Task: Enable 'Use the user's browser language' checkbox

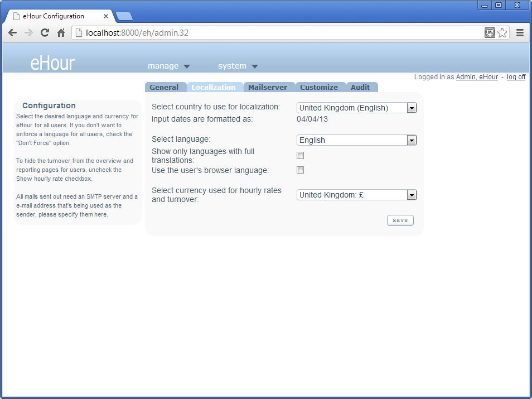Action: [x=300, y=170]
